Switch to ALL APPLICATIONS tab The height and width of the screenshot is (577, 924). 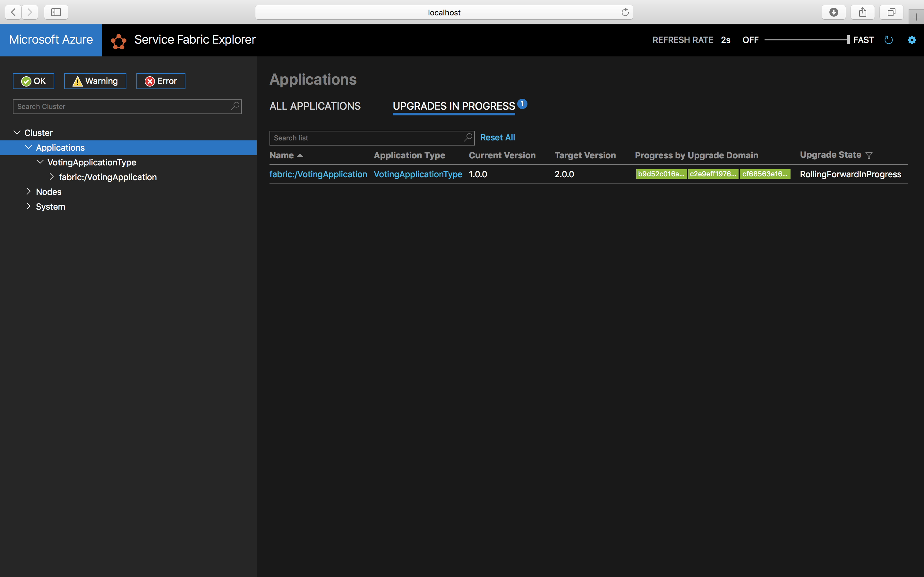tap(315, 106)
